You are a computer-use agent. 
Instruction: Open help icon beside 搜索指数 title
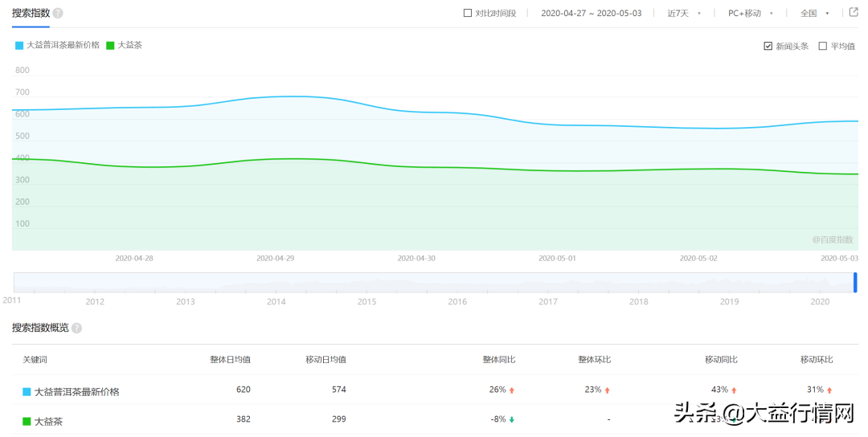point(58,14)
